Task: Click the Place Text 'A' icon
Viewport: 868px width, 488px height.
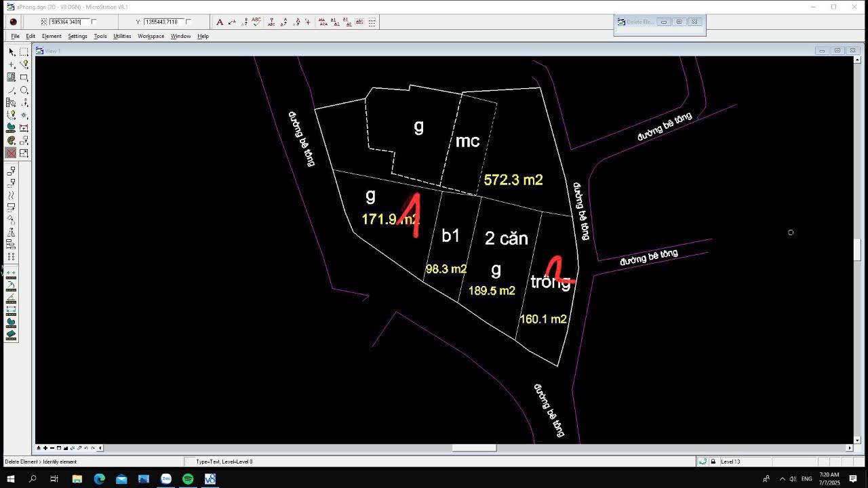Action: pyautogui.click(x=220, y=22)
